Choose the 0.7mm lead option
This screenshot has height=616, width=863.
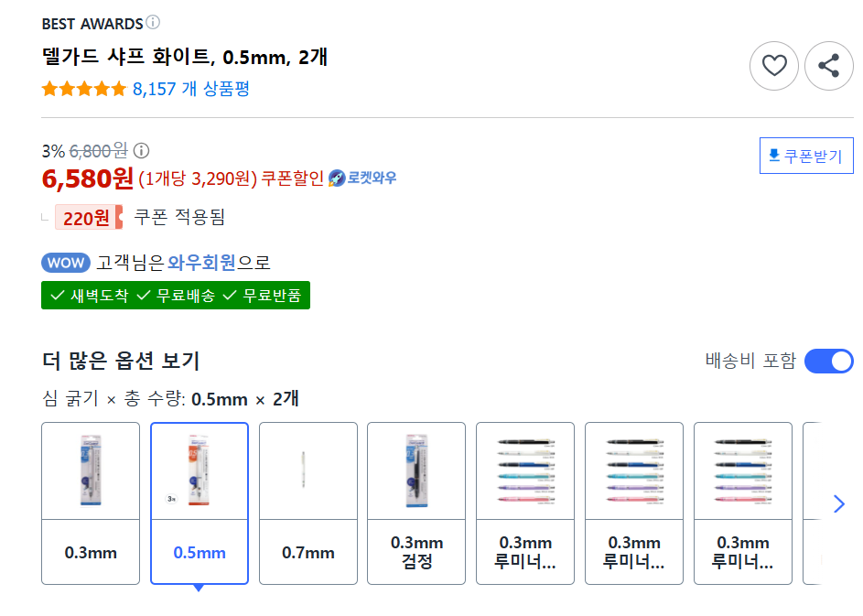click(x=308, y=503)
